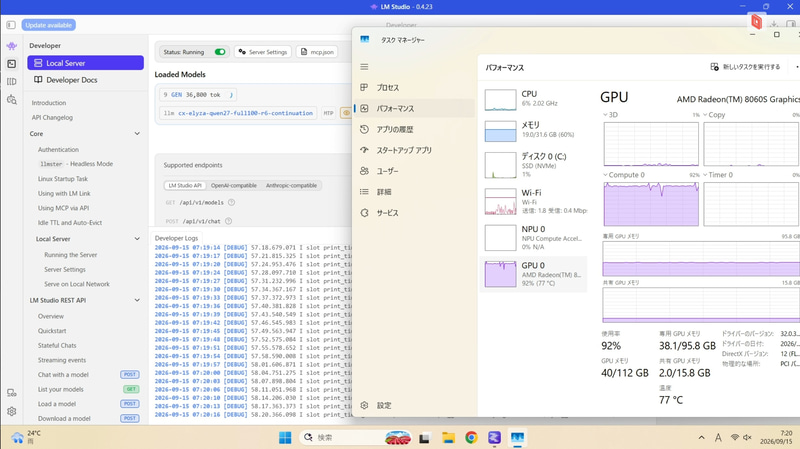Click the MTP badge on loaded model
This screenshot has height=449, width=800.
(328, 113)
